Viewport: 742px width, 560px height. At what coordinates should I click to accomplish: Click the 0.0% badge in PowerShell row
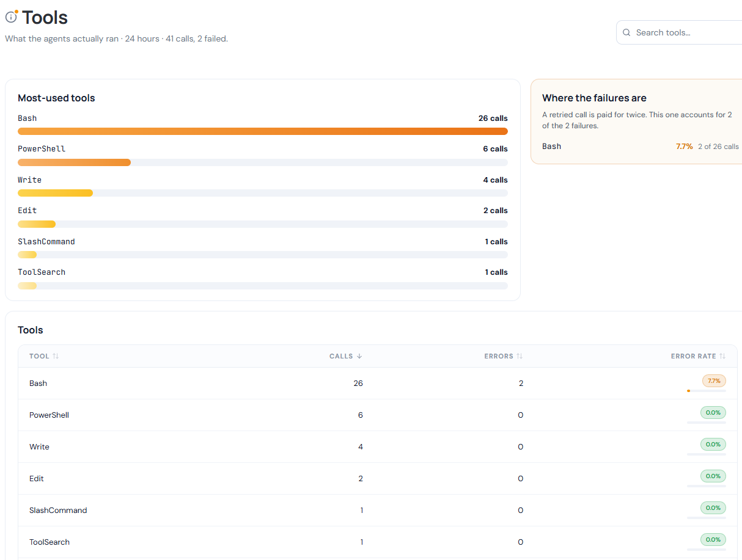coord(713,412)
